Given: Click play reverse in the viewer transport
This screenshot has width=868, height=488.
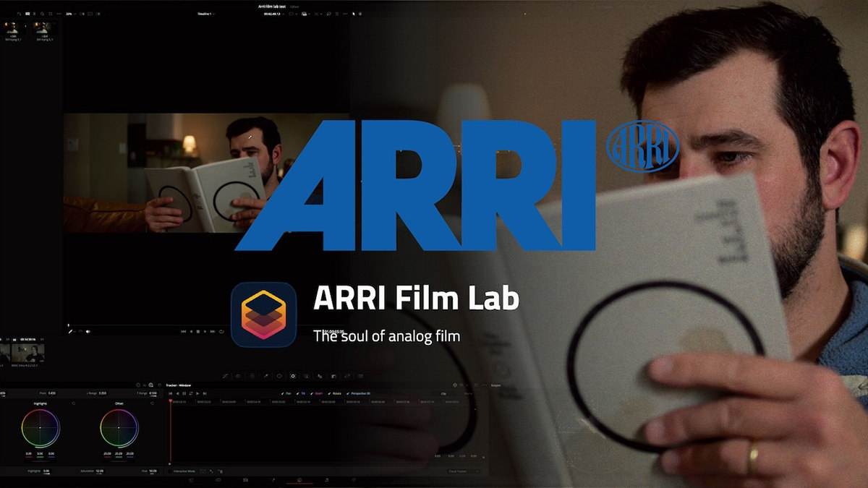Looking at the screenshot, I should pos(191,331).
